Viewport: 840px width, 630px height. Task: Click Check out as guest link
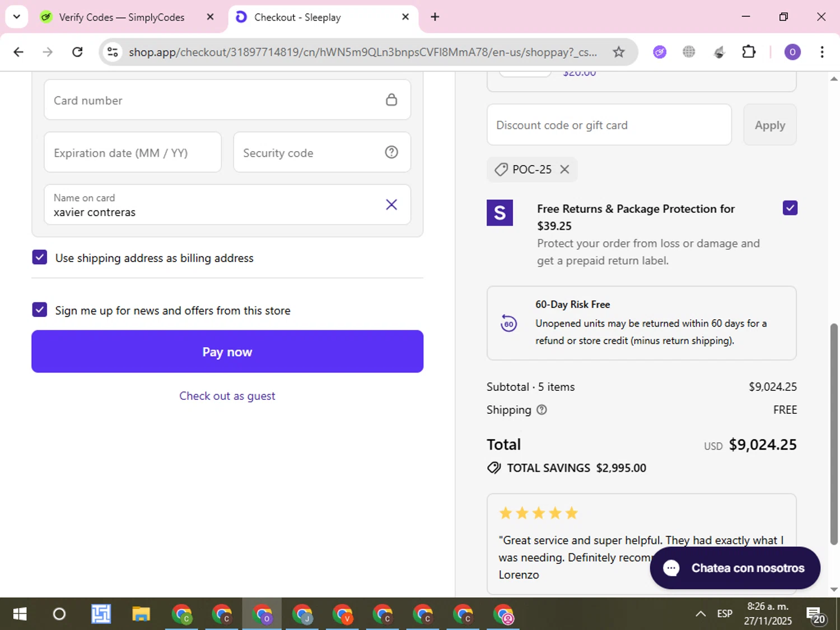click(x=227, y=396)
